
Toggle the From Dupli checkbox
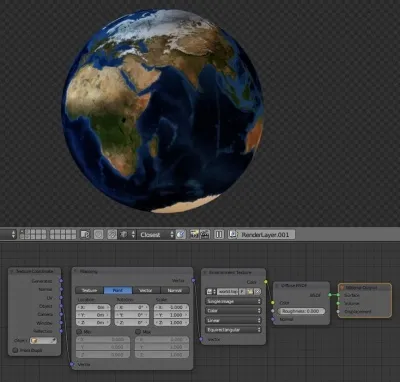pos(15,350)
